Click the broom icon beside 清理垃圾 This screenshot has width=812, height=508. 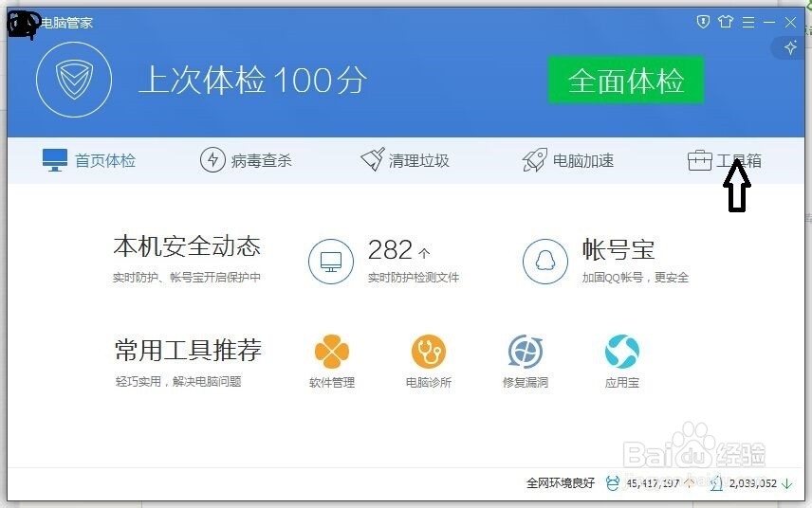373,159
